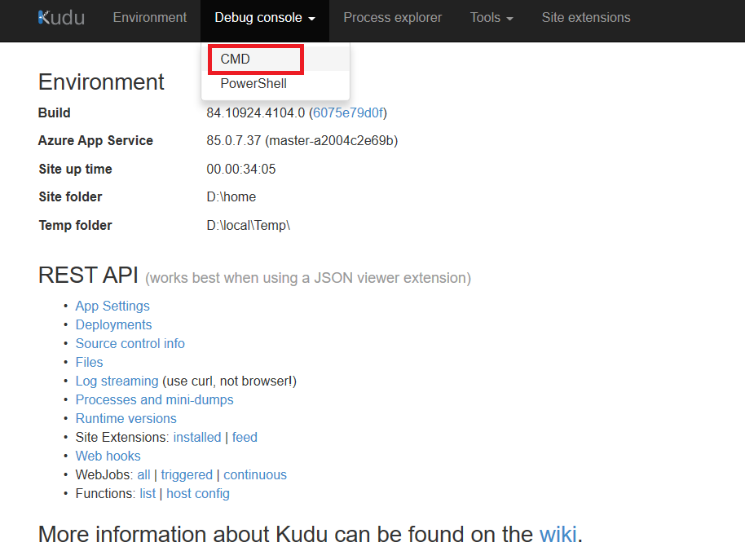
Task: Click the Build label
Action: 54,113
